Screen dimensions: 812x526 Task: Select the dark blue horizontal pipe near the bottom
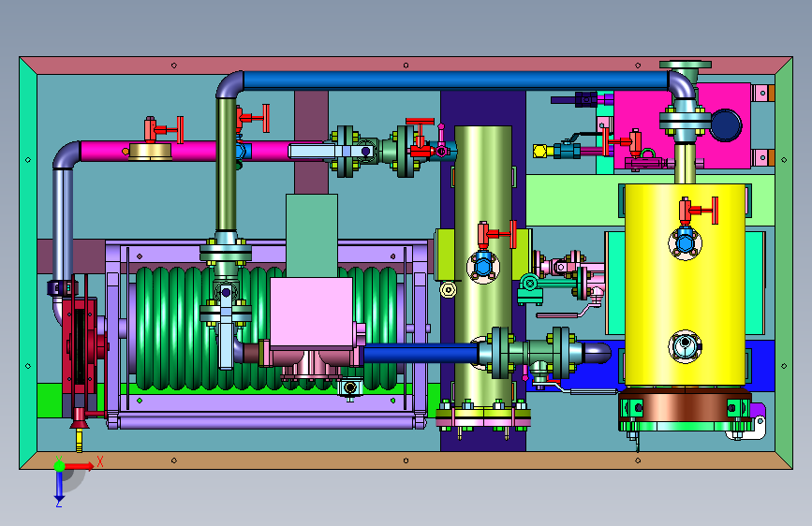point(421,354)
